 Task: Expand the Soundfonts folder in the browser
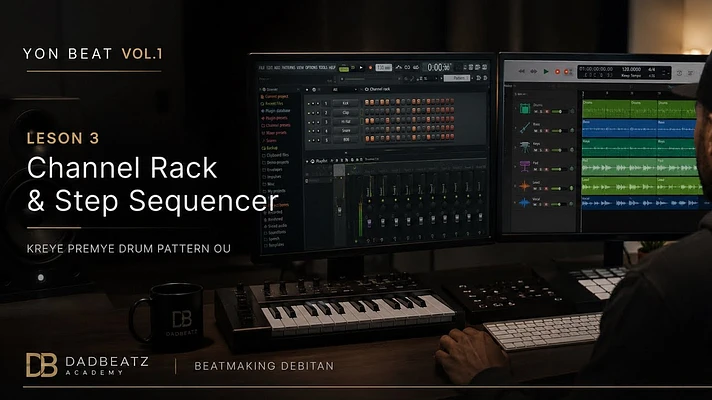(x=276, y=233)
